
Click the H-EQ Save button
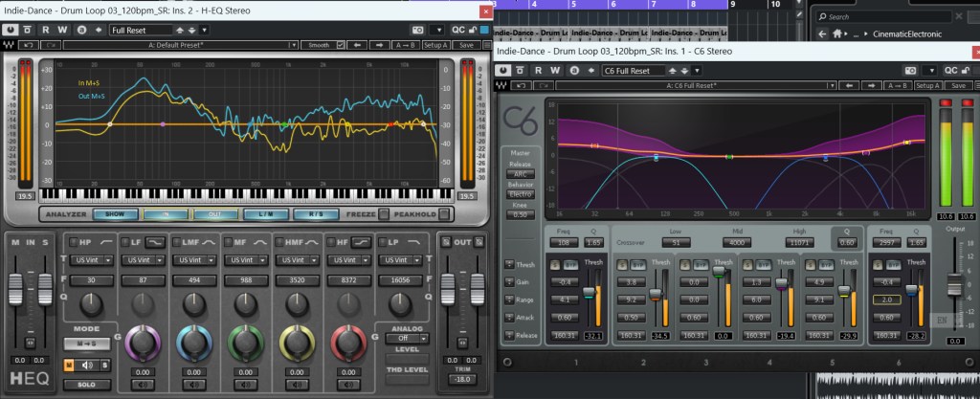(x=465, y=45)
